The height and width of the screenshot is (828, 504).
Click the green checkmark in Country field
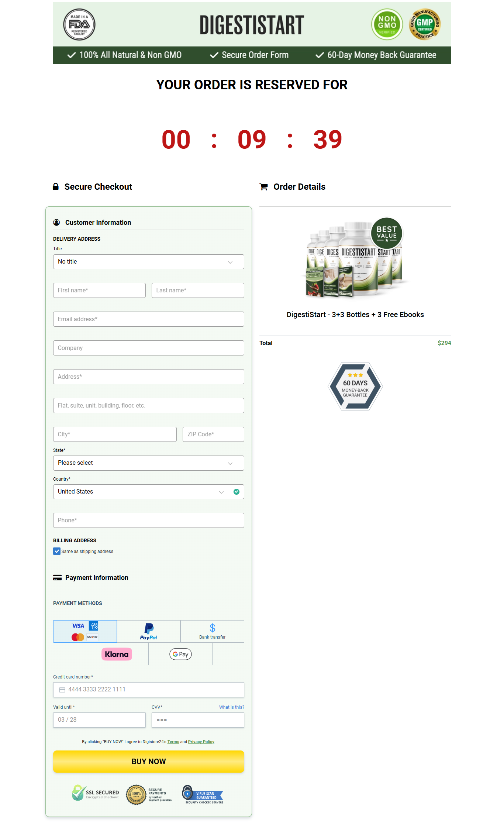[237, 491]
